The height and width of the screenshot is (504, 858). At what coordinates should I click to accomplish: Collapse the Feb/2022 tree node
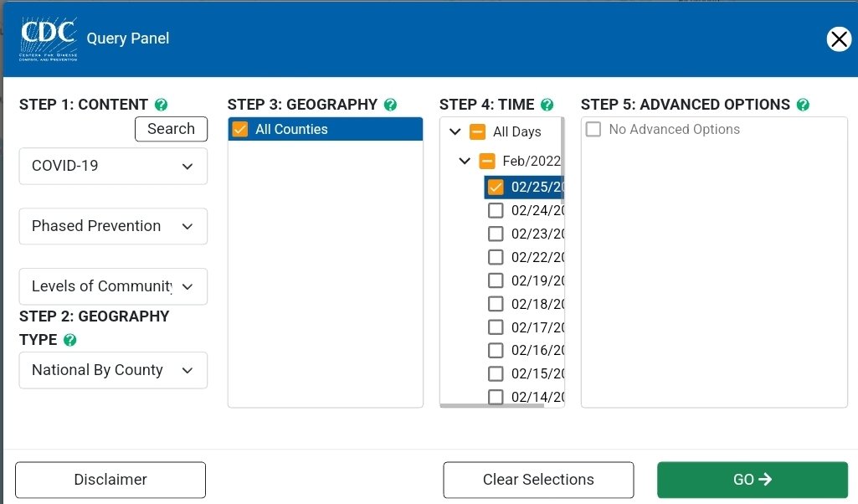tap(465, 161)
